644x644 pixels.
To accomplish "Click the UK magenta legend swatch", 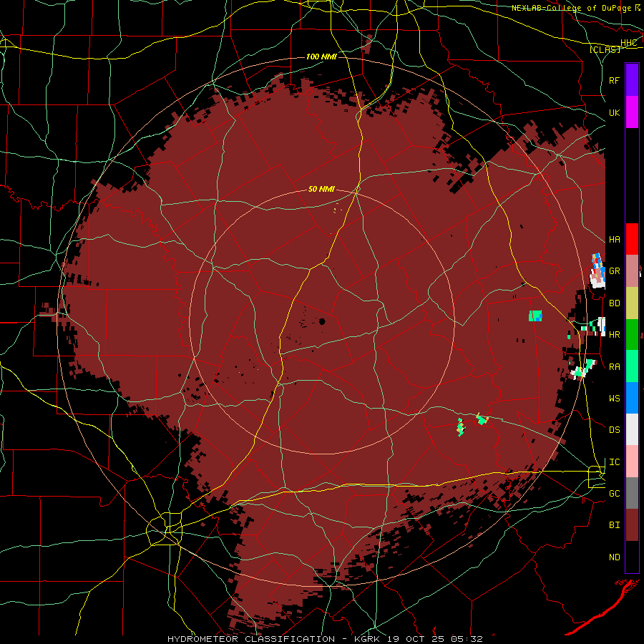I will click(x=632, y=112).
